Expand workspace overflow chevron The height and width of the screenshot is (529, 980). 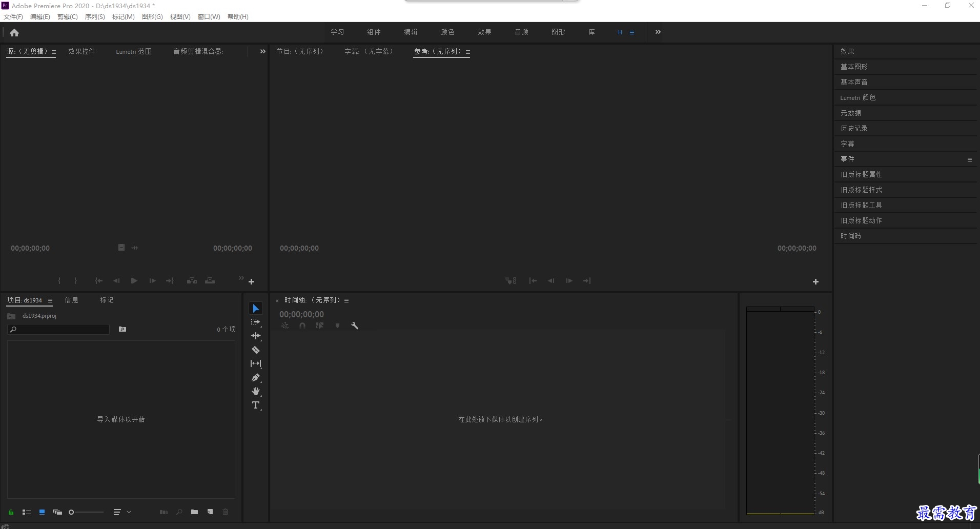[658, 32]
